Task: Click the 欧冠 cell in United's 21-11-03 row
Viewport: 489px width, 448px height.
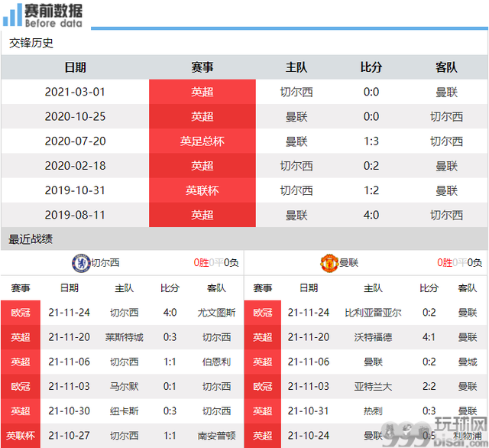Action: [263, 387]
